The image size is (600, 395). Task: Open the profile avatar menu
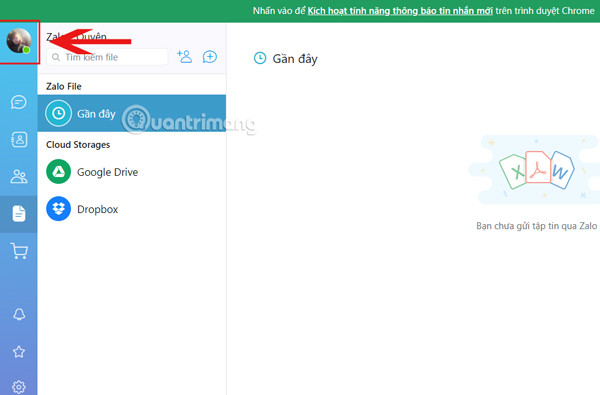pyautogui.click(x=19, y=41)
